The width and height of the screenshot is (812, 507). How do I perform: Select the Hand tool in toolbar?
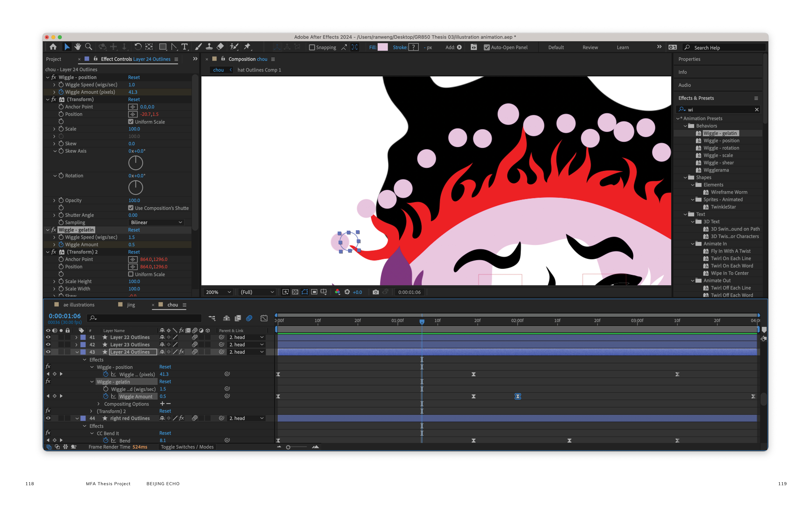pos(77,47)
